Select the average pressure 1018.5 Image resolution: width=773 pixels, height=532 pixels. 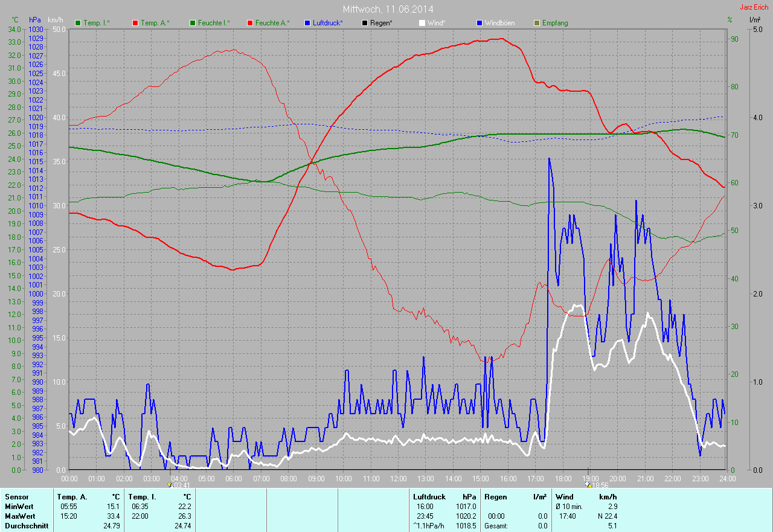pos(467,526)
